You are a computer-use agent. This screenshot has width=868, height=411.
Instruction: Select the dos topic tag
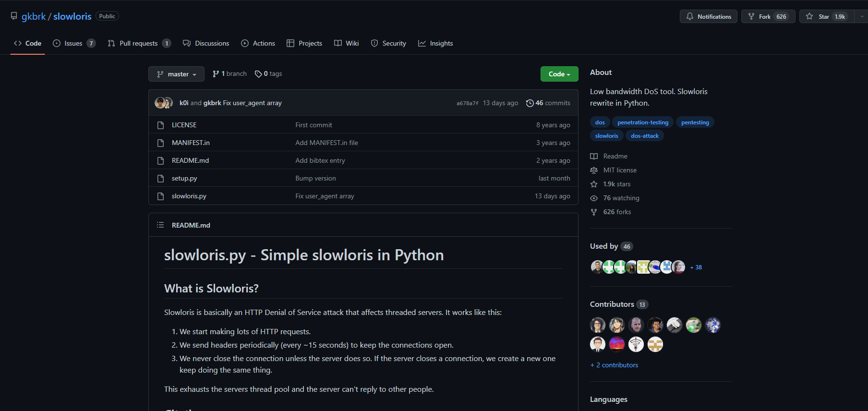[x=600, y=122]
